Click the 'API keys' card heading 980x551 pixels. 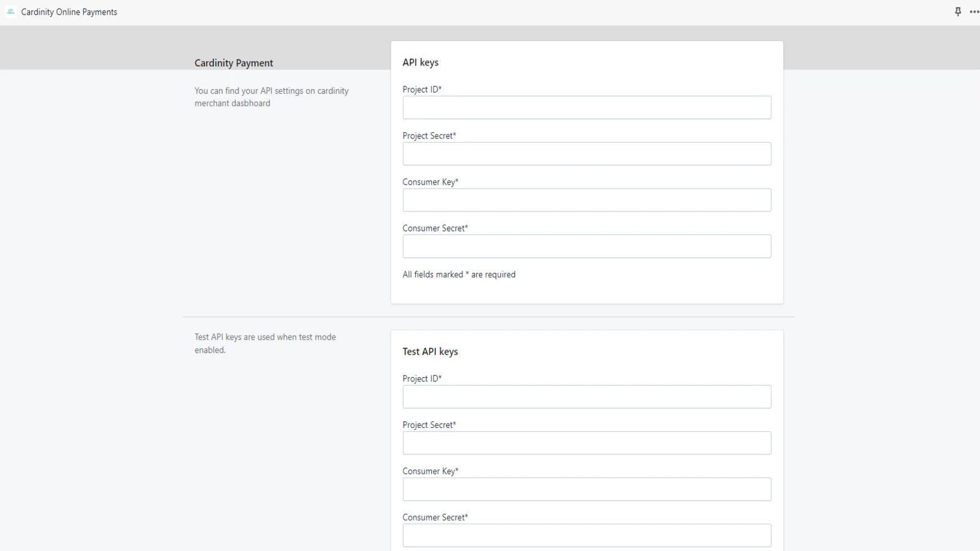click(421, 62)
